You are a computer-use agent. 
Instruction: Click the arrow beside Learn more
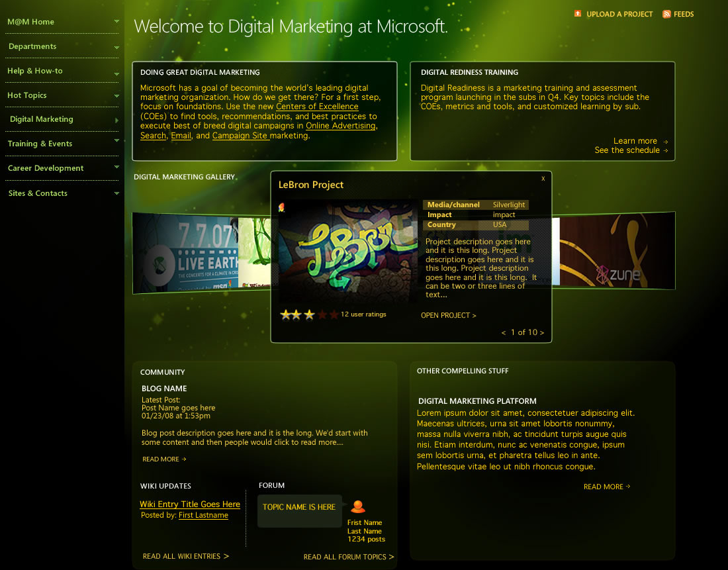(x=665, y=141)
